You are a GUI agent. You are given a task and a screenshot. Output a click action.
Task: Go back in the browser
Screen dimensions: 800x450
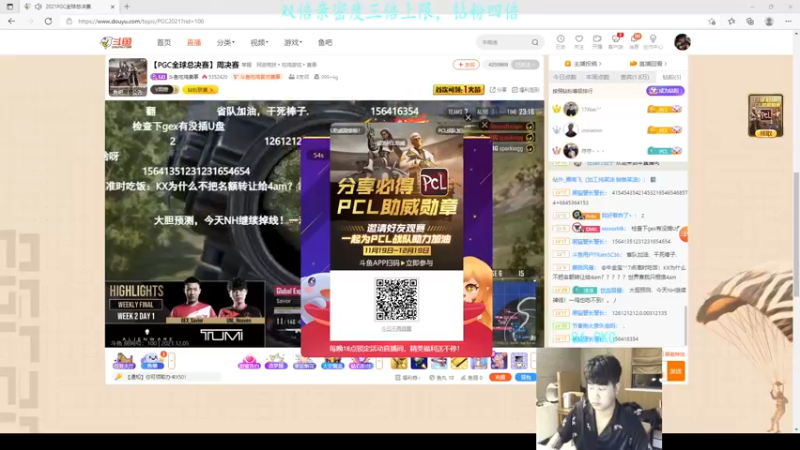pyautogui.click(x=12, y=21)
